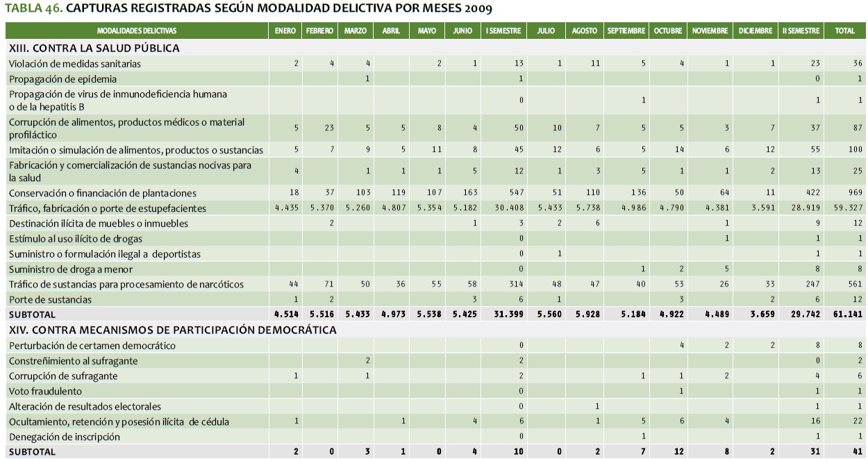Click the 'I SEMESTRE' column header
Viewport: 868px width, 461px height.
coord(503,31)
